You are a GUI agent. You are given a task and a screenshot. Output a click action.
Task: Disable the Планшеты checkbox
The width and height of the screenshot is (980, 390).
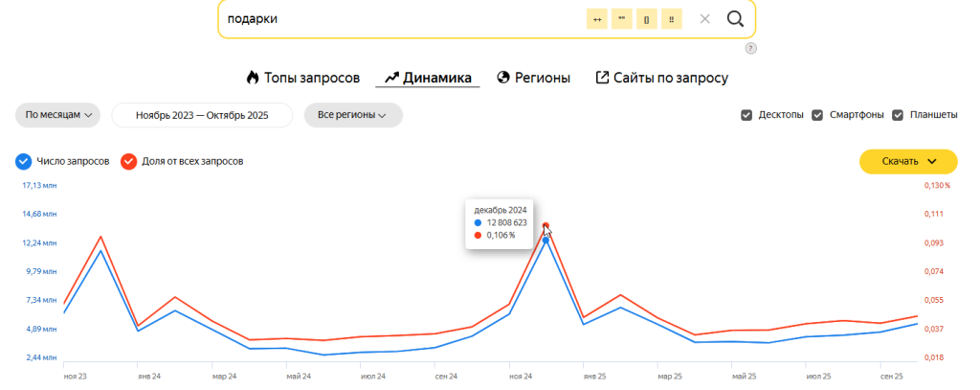pos(898,115)
